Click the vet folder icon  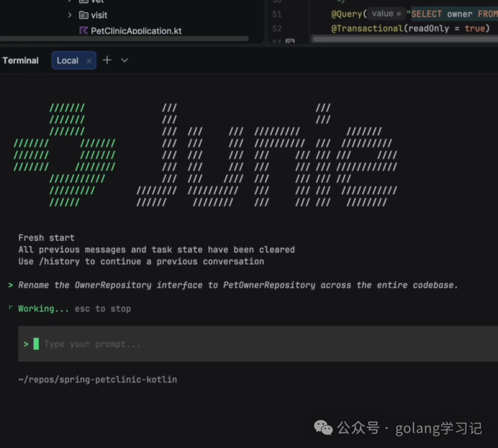click(x=84, y=2)
